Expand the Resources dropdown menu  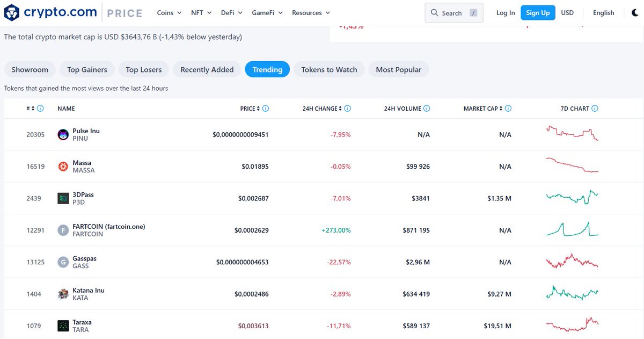click(311, 13)
